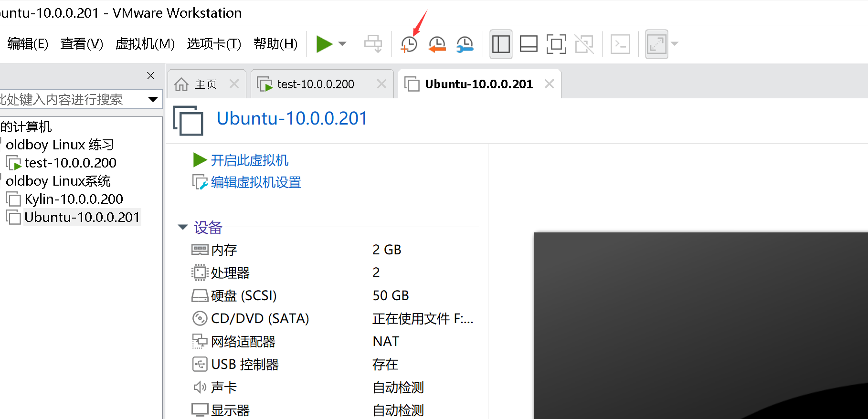Screen dimensions: 868x419
Task: Open the 虚拟机(M) menu
Action: [x=145, y=44]
